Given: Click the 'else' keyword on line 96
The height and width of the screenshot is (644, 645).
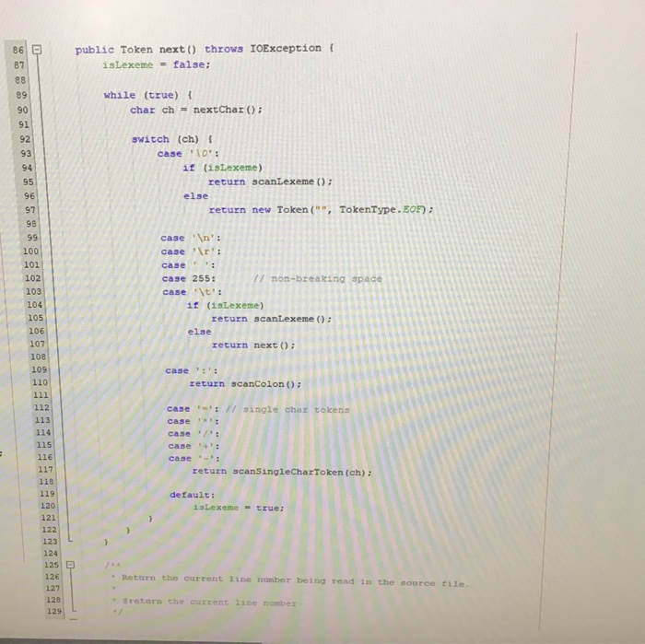Looking at the screenshot, I should pos(195,195).
